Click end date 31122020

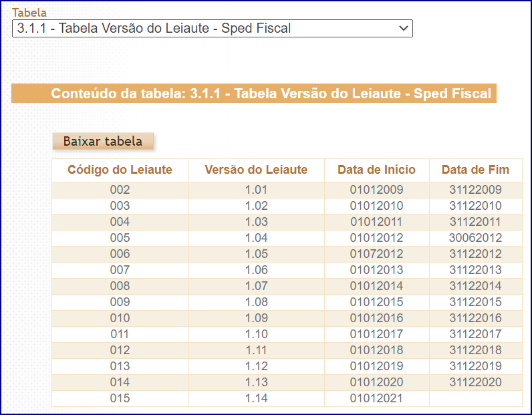(476, 382)
